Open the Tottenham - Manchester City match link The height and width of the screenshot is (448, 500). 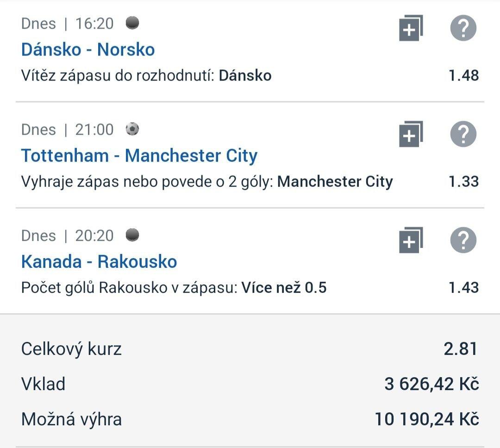click(x=139, y=156)
